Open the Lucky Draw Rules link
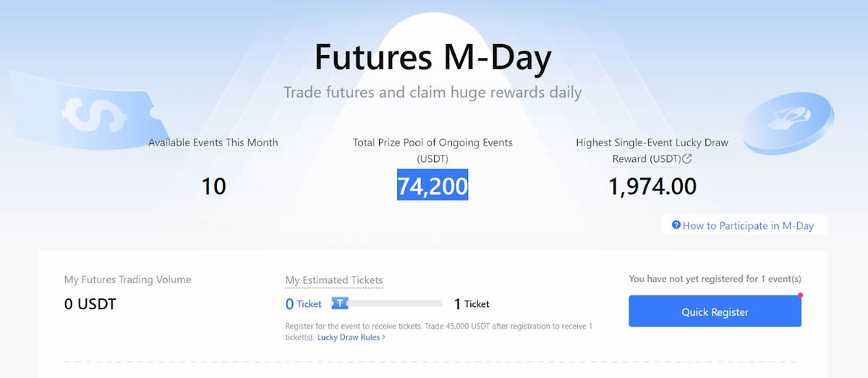Image resolution: width=868 pixels, height=378 pixels. [349, 337]
